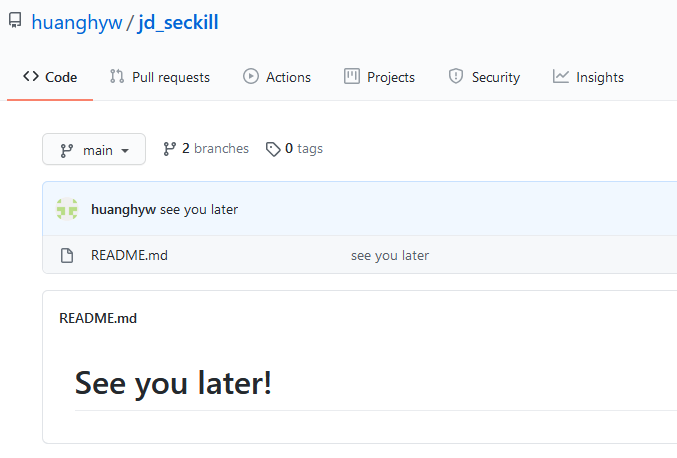Open the main branch dropdown
Screen dimensions: 677x458
pos(94,150)
